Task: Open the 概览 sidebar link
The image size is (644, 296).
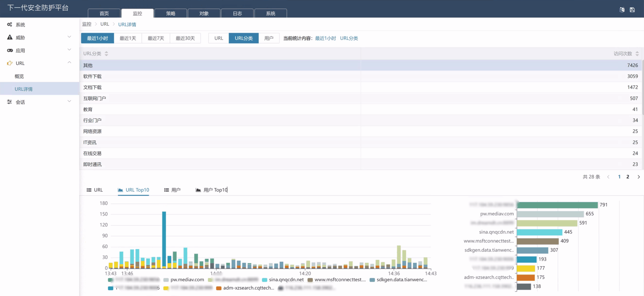Action: pos(19,76)
